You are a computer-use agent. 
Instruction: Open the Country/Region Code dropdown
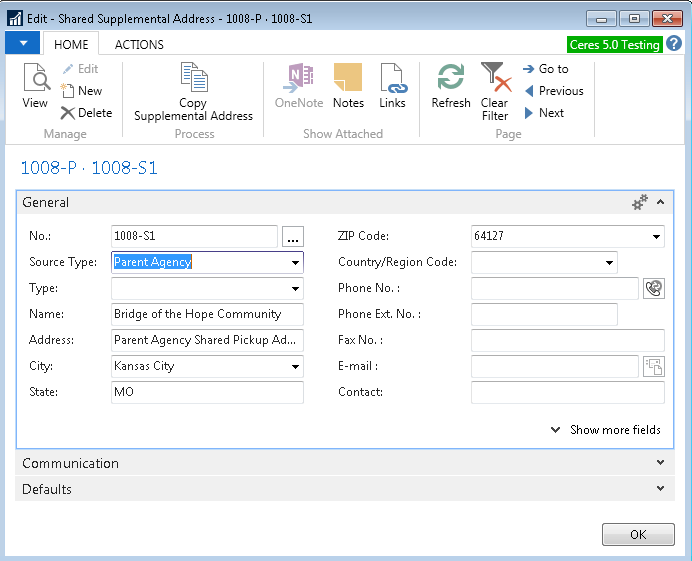tap(609, 263)
